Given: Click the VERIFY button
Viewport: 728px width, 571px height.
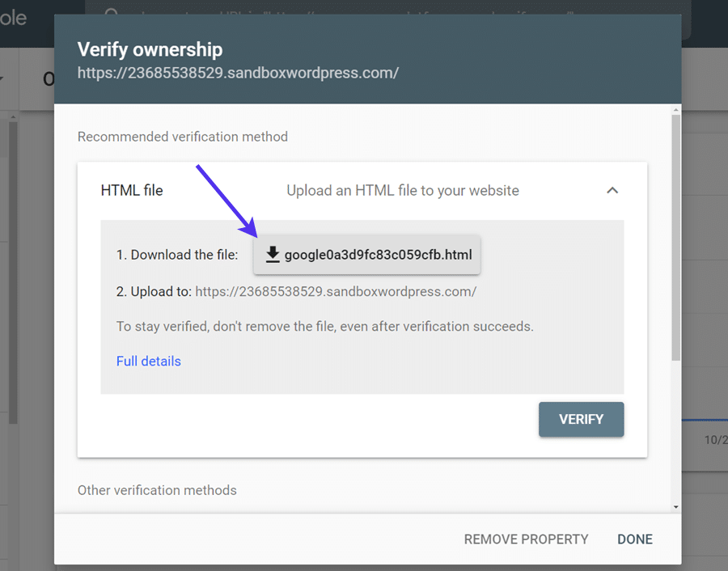Looking at the screenshot, I should click(x=581, y=419).
